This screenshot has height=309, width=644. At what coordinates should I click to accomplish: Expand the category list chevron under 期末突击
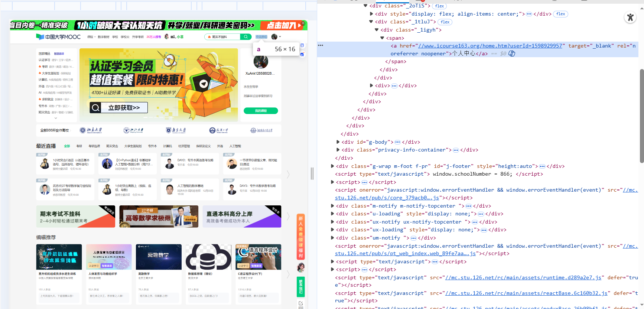[56, 118]
